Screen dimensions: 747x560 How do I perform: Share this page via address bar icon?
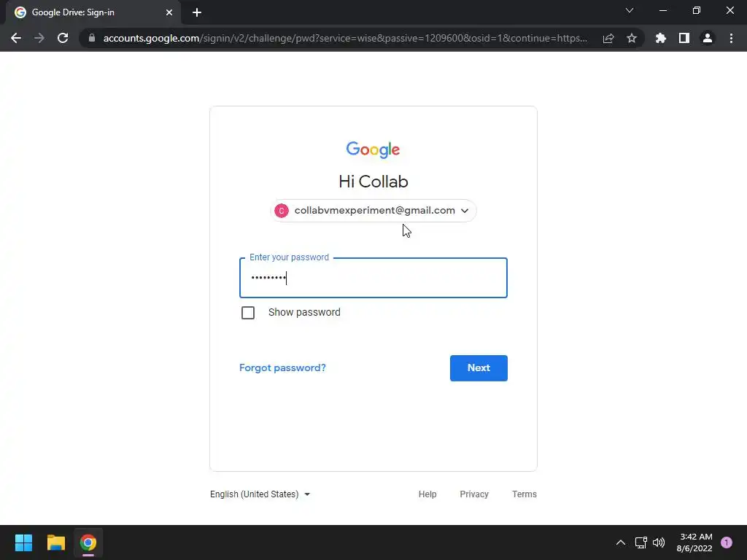click(x=608, y=38)
